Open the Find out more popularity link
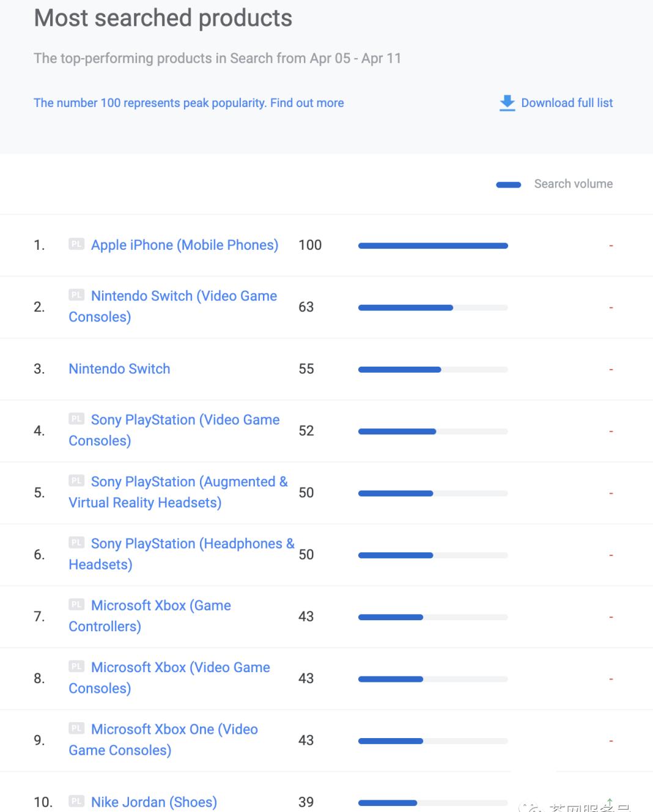Screen dimensions: 653x812 coord(307,103)
